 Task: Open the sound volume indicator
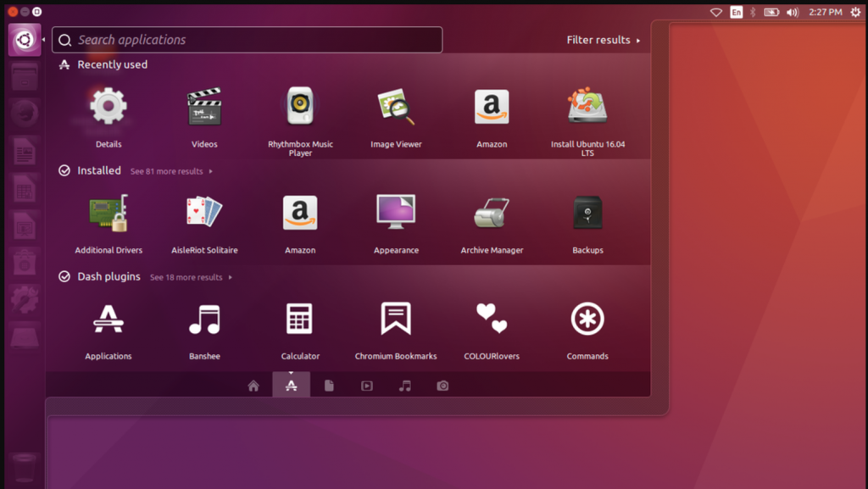[793, 12]
